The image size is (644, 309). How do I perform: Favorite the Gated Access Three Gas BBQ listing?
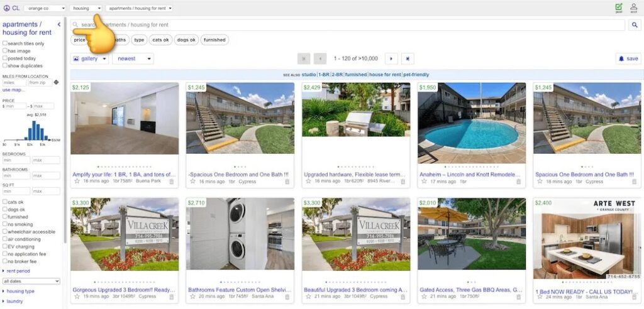coord(425,296)
